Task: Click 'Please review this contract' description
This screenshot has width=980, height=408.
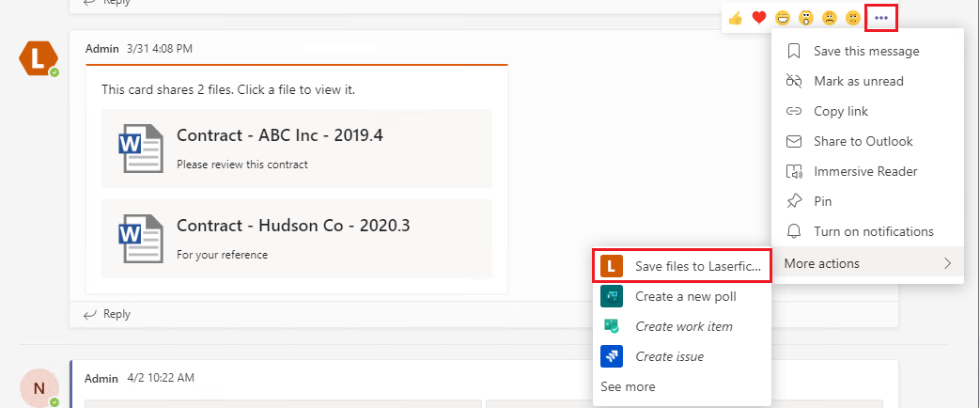Action: coord(242,165)
